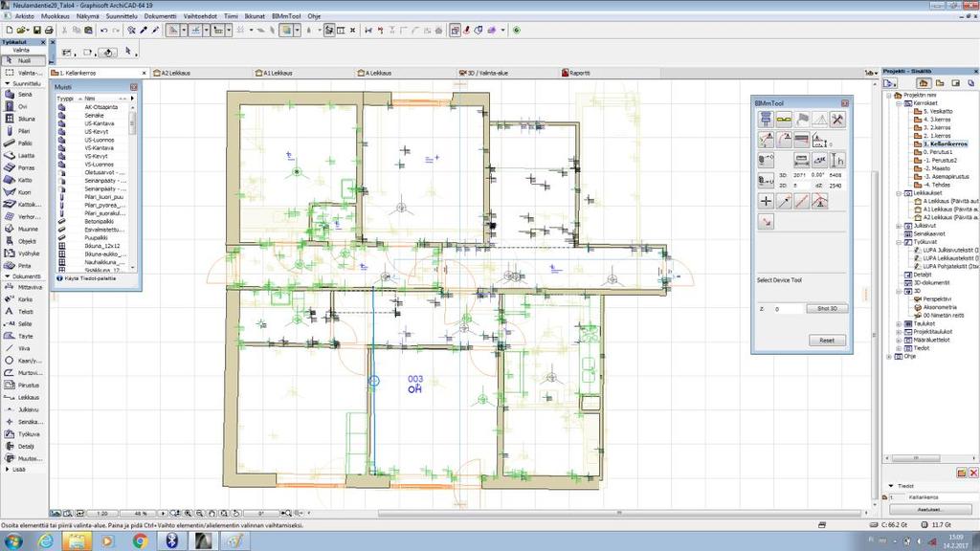Viewport: 980px width, 551px height.
Task: Click the height 'h' icon in BIMmTool
Action: coord(837,161)
